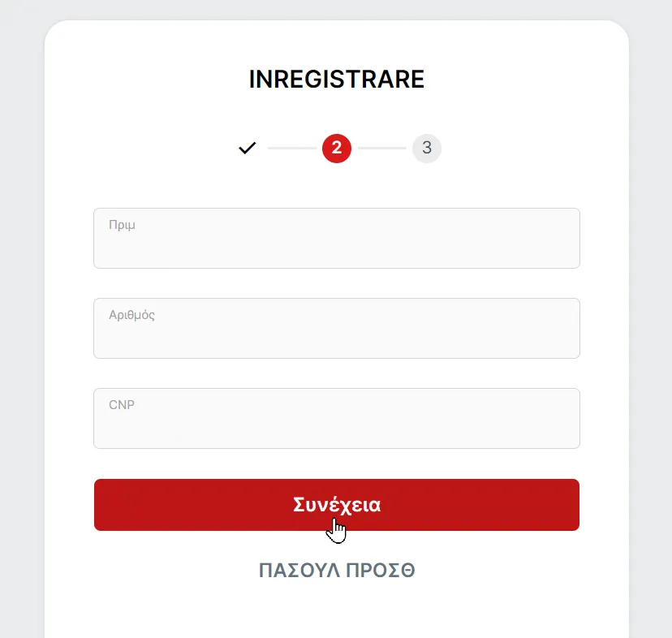The height and width of the screenshot is (638, 672).
Task: Focus the Αριθμός field
Action: tap(337, 328)
